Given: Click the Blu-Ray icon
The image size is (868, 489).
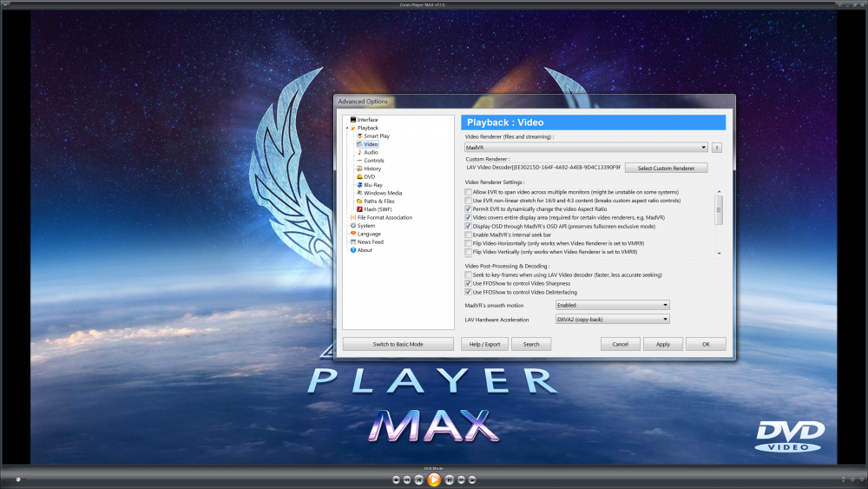Looking at the screenshot, I should click(359, 185).
